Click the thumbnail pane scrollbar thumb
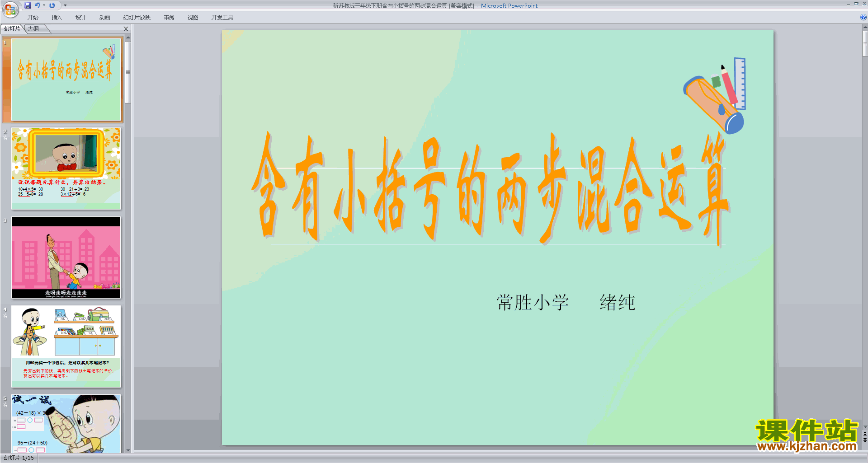The width and height of the screenshot is (868, 463). pos(128,72)
